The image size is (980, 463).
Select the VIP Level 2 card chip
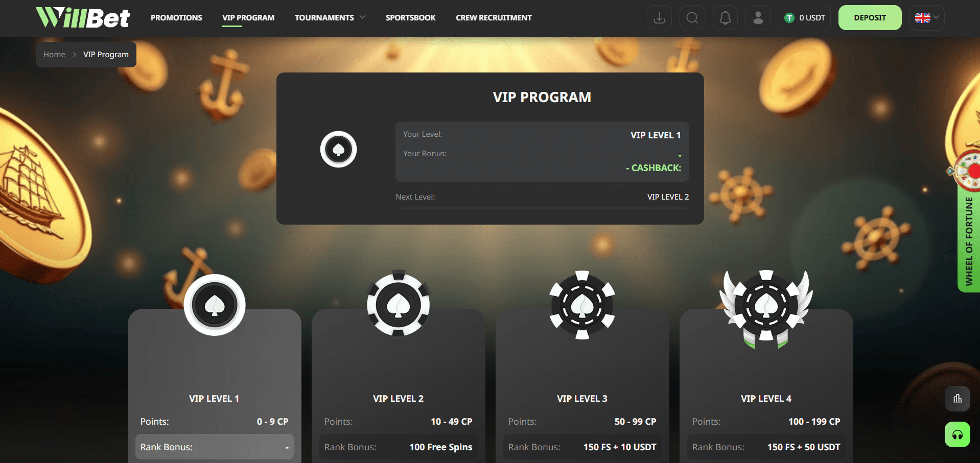coord(399,305)
